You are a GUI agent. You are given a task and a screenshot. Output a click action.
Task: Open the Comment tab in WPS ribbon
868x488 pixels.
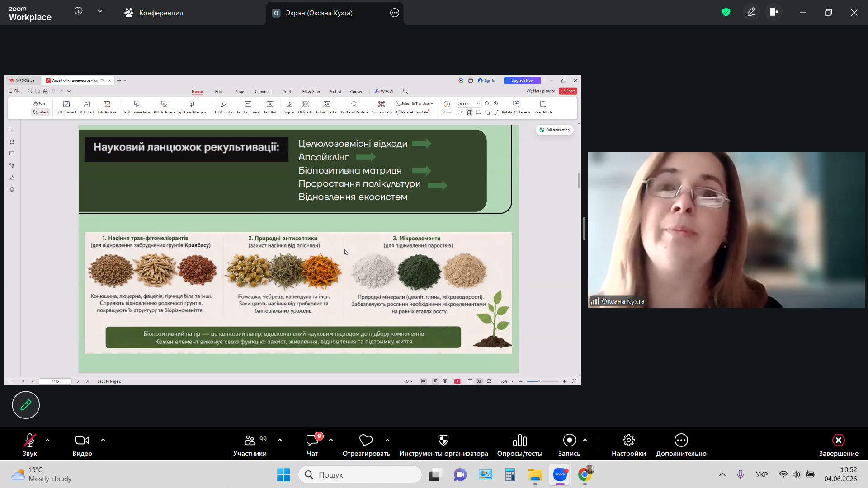263,92
